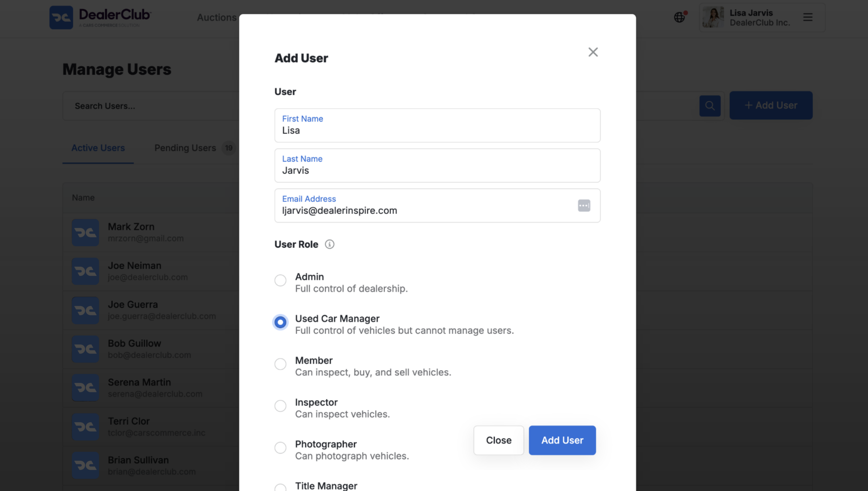Viewport: 868px width, 491px height.
Task: Click the Pending Users count badge 19
Action: [x=229, y=148]
